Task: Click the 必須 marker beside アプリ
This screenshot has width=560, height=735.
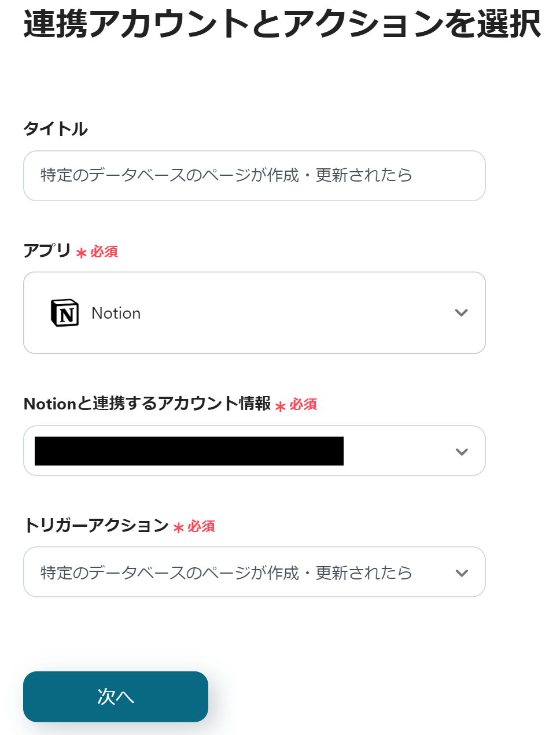Action: (104, 252)
